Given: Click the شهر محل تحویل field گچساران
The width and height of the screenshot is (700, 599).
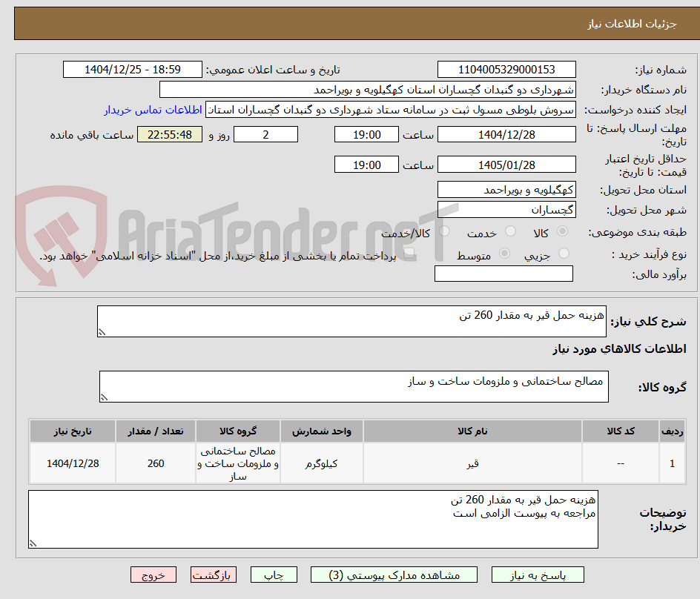Looking at the screenshot, I should tap(506, 210).
